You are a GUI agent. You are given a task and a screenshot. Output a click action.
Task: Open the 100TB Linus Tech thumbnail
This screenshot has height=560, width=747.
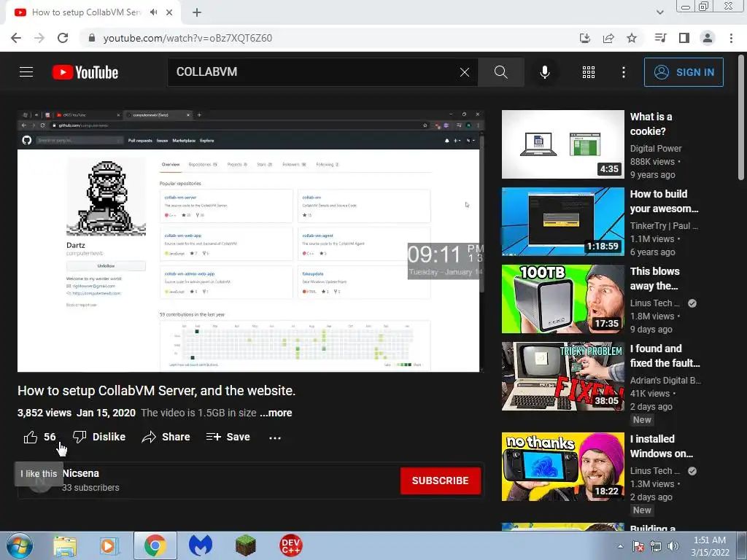point(562,299)
